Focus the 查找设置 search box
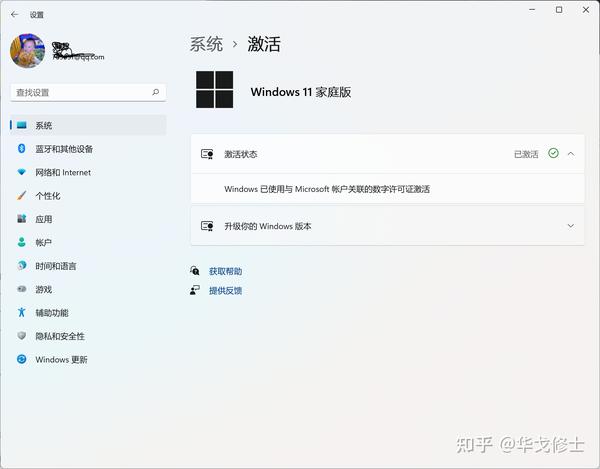 [x=88, y=92]
